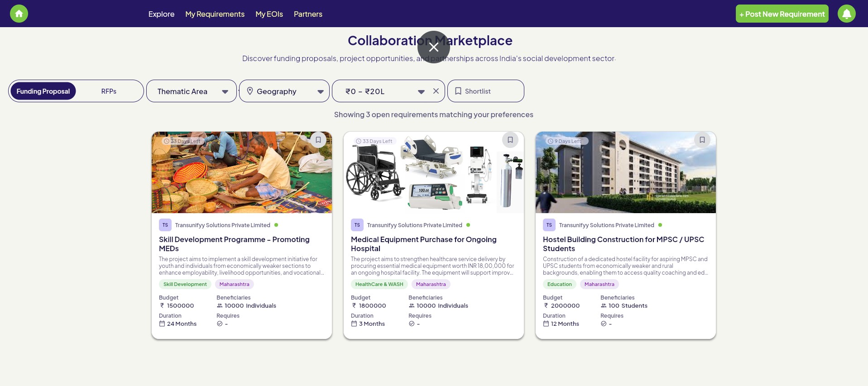
Task: Click TS avatar on Medical Equipment card
Action: [x=357, y=225]
